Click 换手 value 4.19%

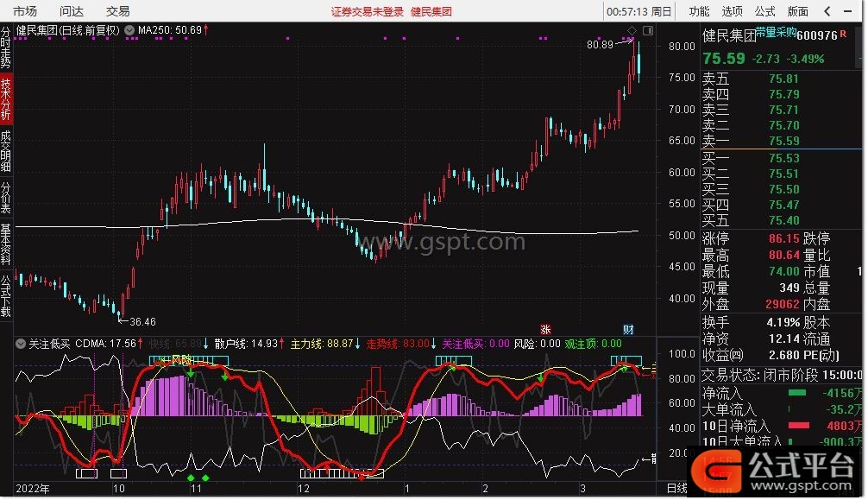(x=783, y=322)
